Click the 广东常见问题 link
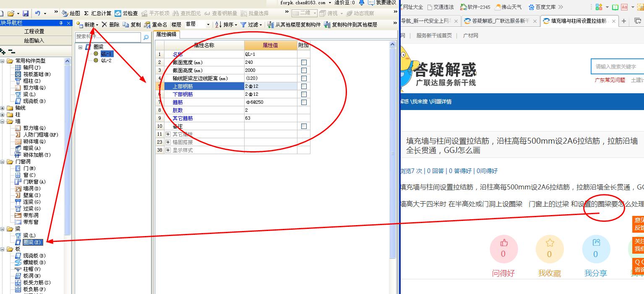This screenshot has width=644, height=294. (610, 80)
